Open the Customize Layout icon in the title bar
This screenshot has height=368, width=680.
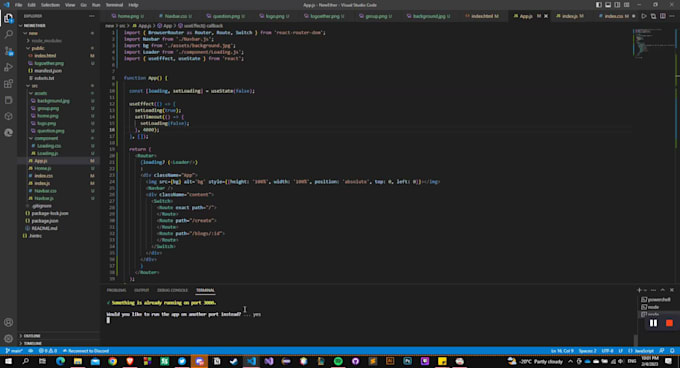point(627,5)
